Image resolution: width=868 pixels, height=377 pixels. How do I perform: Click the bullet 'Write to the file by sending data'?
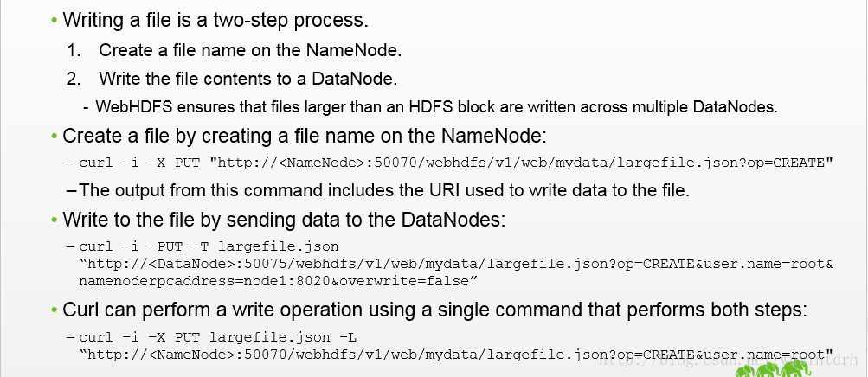click(284, 220)
